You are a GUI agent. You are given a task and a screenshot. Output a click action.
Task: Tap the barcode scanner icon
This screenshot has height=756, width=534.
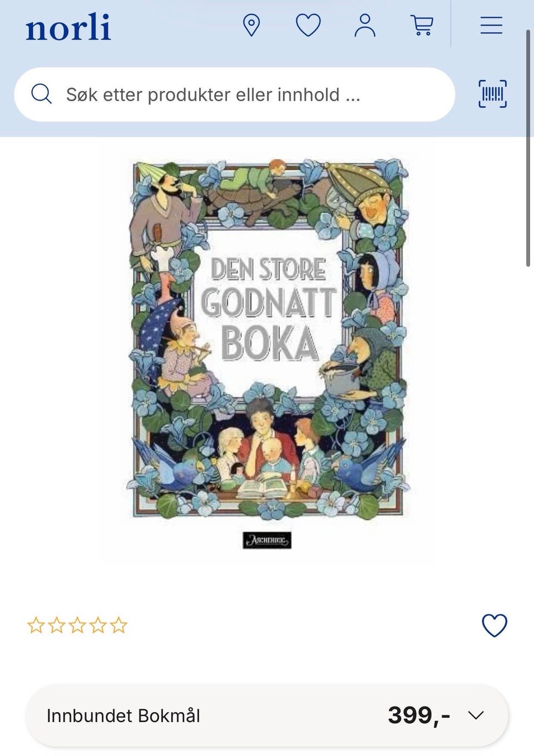point(493,94)
